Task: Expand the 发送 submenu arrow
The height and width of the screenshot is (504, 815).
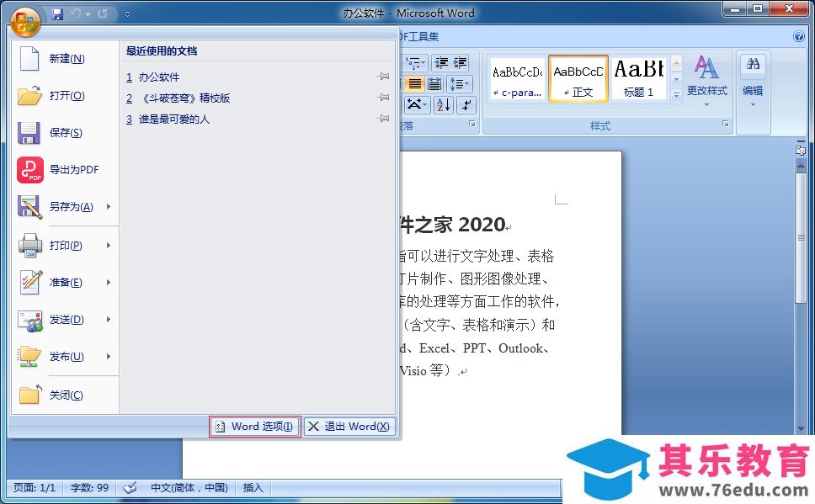Action: (x=109, y=320)
